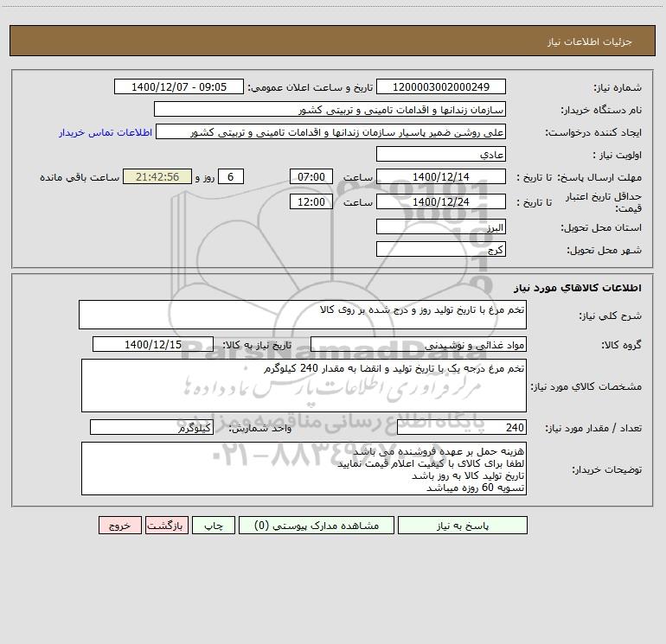The width and height of the screenshot is (666, 644).
Task: Click the label 'تعداد / مقدار مورد نیاز:'
Action: point(593,429)
